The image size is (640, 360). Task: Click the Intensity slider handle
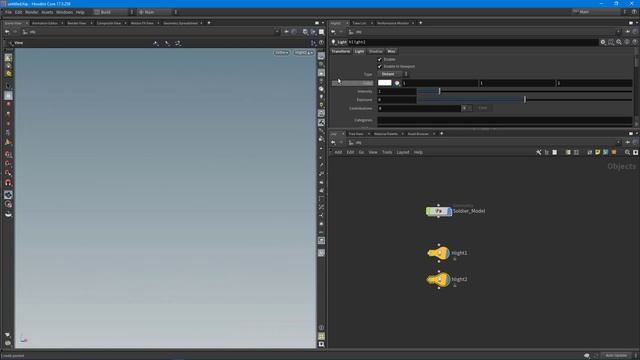click(x=440, y=91)
